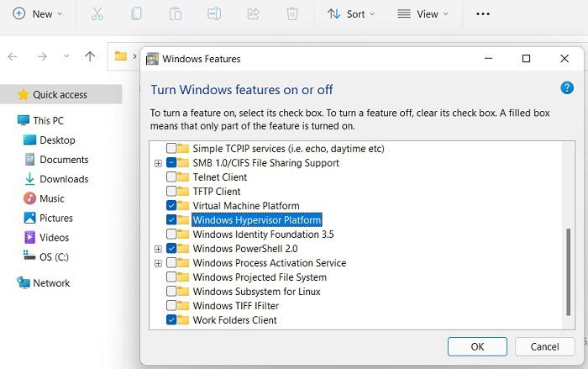
Task: Click the Paste clipboard icon
Action: click(x=175, y=14)
